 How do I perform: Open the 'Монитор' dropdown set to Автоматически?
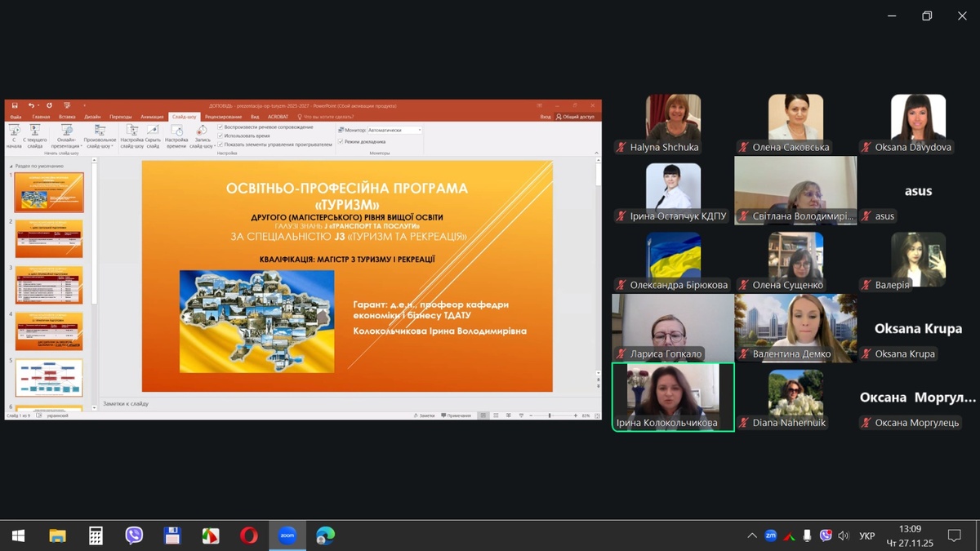394,130
